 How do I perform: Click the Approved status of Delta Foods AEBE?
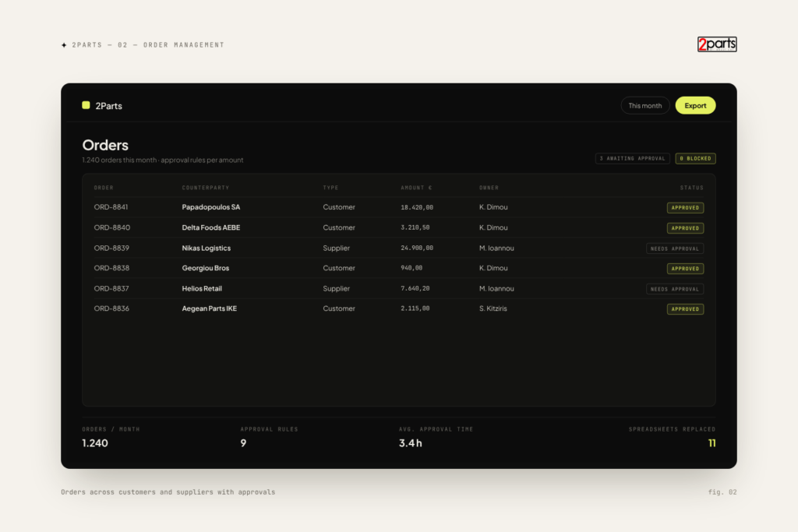point(685,228)
